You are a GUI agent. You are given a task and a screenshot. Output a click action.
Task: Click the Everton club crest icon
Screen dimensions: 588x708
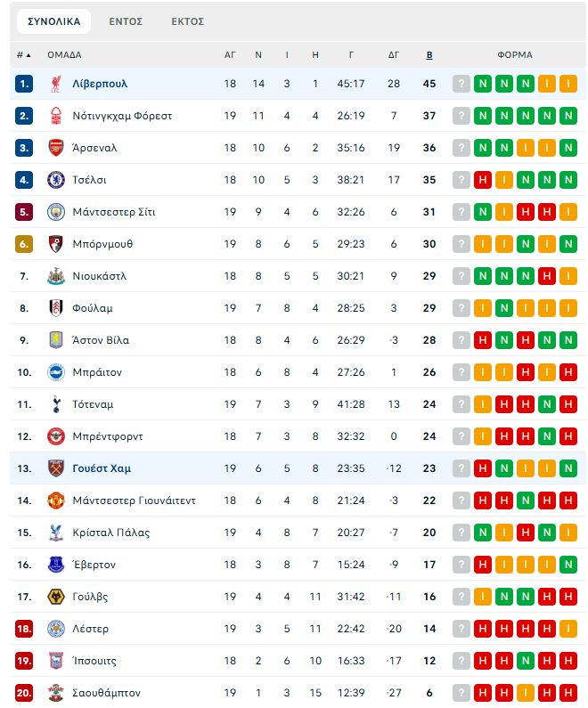(x=56, y=565)
